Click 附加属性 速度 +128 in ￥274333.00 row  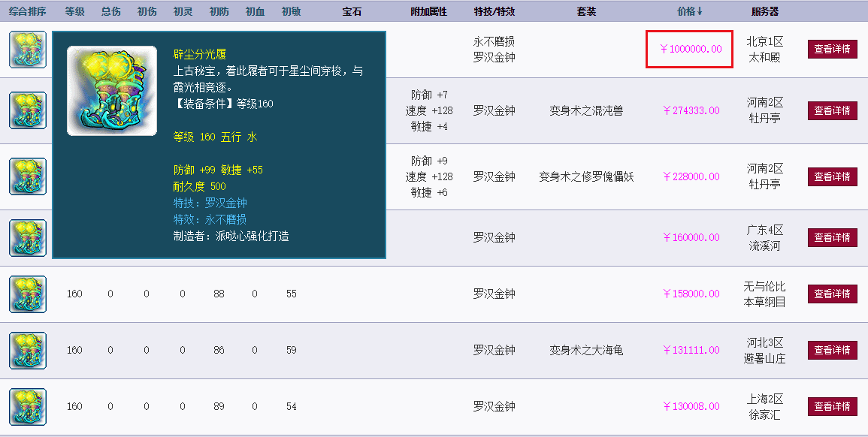click(x=429, y=110)
